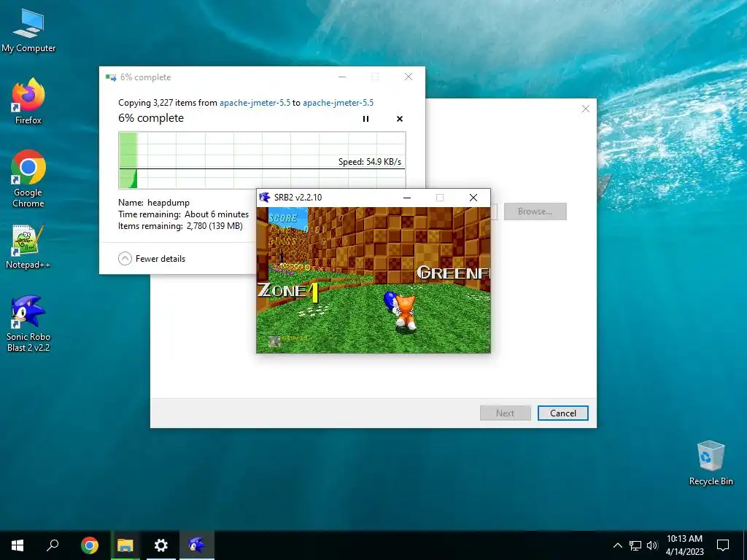Open the volume control tray icon
The height and width of the screenshot is (560, 747).
point(651,545)
